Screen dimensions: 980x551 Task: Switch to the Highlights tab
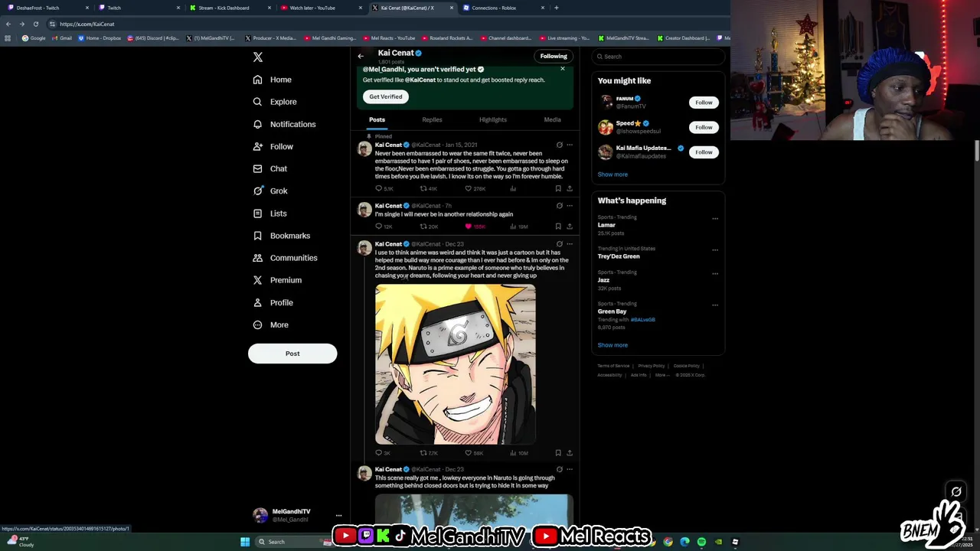coord(493,119)
